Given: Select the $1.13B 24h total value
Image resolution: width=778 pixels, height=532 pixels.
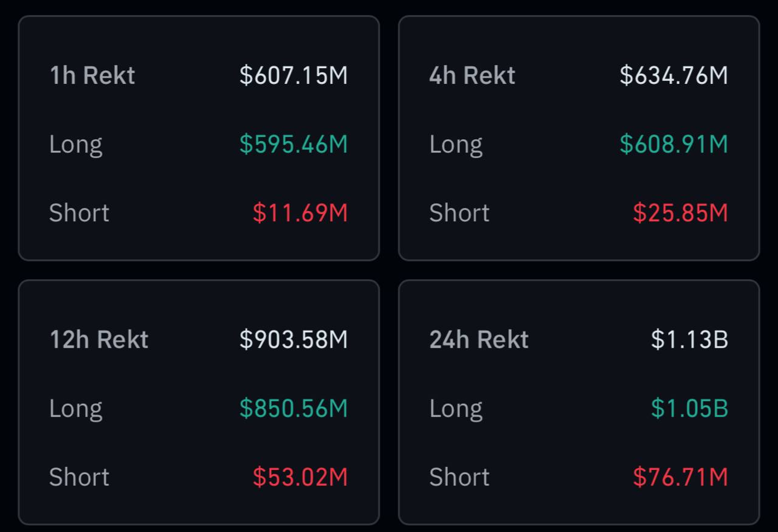Looking at the screenshot, I should point(689,339).
